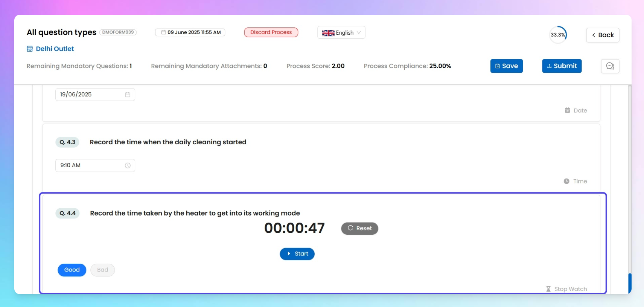Click the Discard Process button

(271, 32)
